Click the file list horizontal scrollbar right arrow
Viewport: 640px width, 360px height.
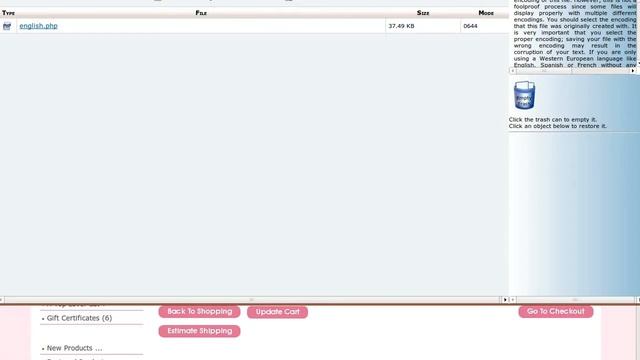pos(505,300)
